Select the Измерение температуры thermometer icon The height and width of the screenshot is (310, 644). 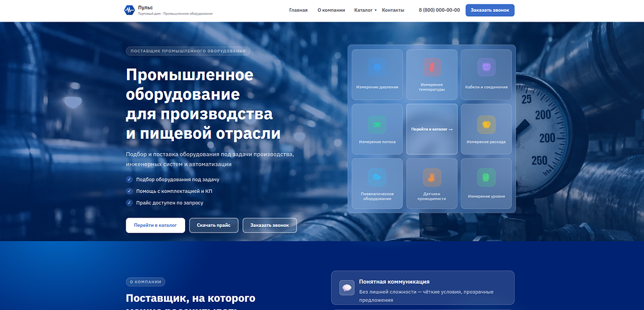coord(432,67)
